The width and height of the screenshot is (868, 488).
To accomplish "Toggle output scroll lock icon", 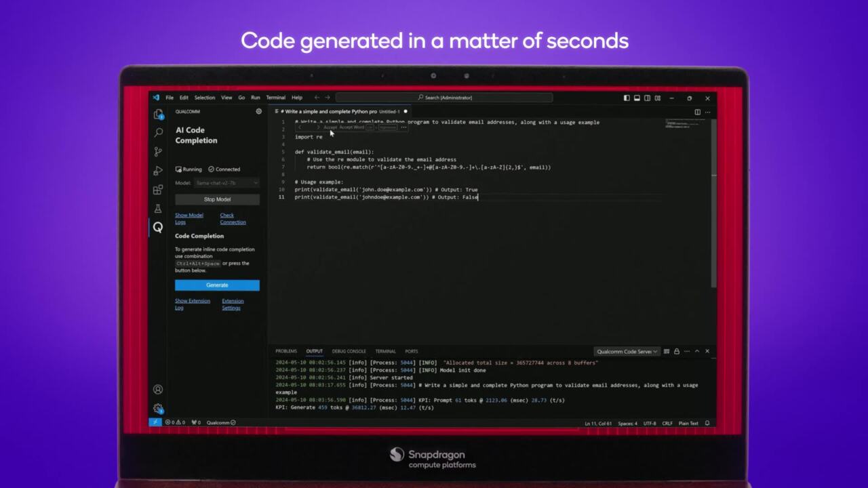I will (677, 351).
